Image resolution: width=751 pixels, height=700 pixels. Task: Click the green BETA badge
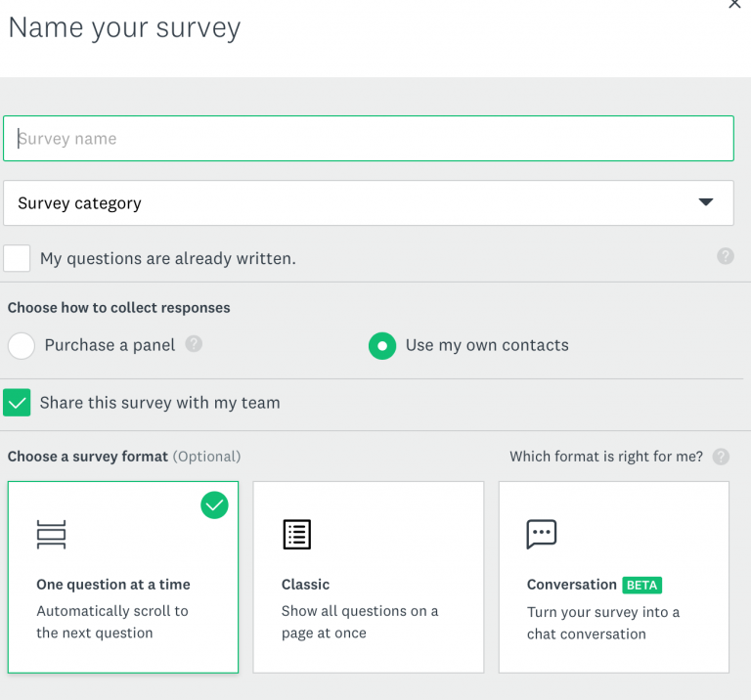click(641, 585)
